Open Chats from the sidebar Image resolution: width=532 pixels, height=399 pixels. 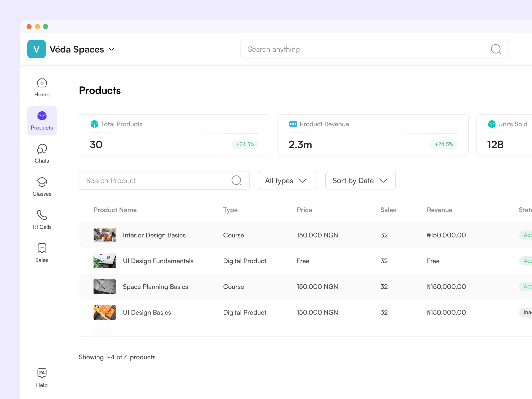[42, 149]
